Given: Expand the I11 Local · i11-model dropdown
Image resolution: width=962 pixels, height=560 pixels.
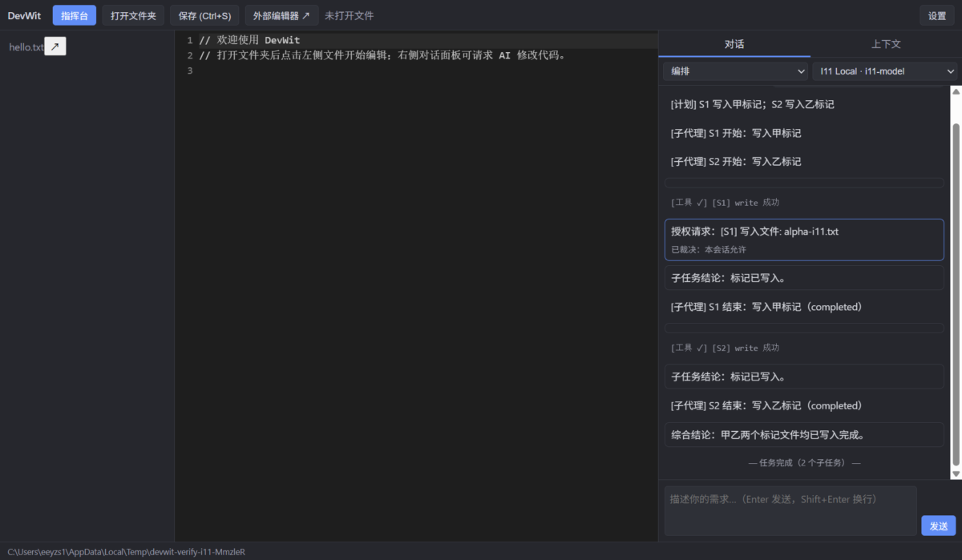Looking at the screenshot, I should [885, 71].
